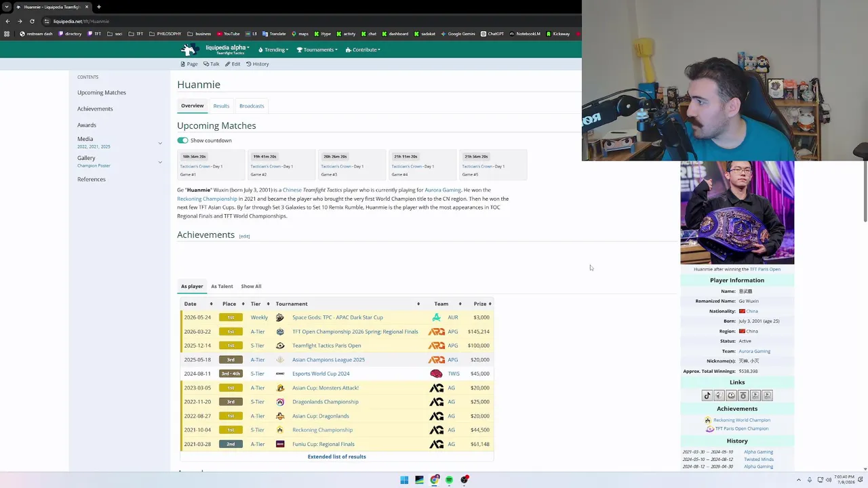This screenshot has width=868, height=488.
Task: Click the Aurora Gaming team link in infobox
Action: [754, 351]
